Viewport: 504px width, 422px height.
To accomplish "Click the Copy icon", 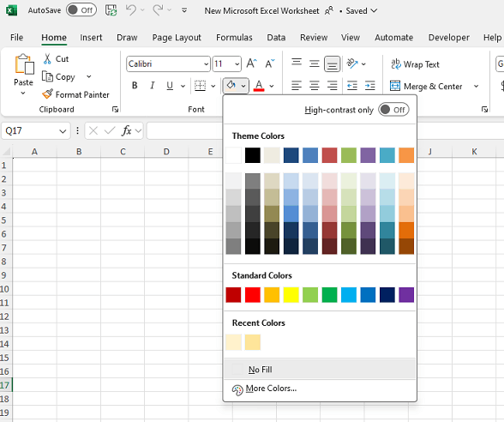I will point(47,76).
